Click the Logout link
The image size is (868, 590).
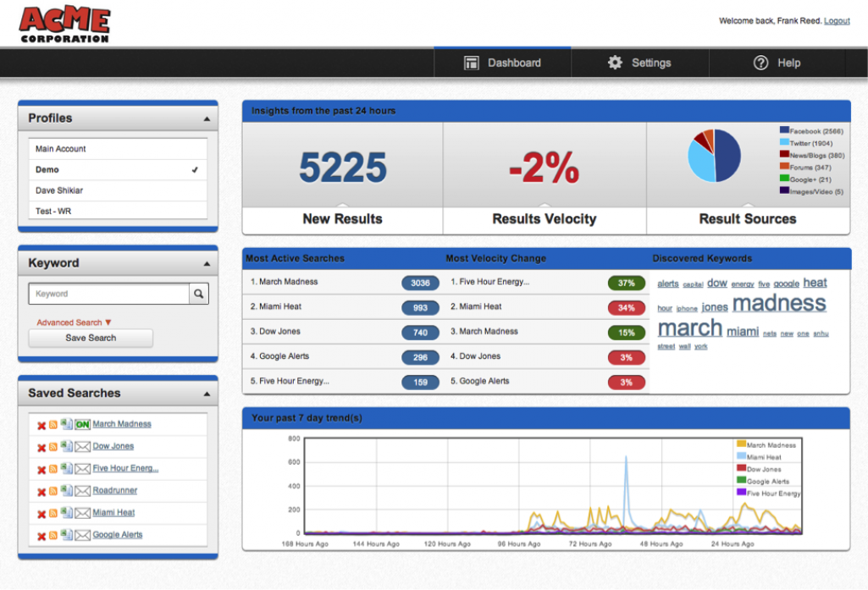(x=838, y=20)
